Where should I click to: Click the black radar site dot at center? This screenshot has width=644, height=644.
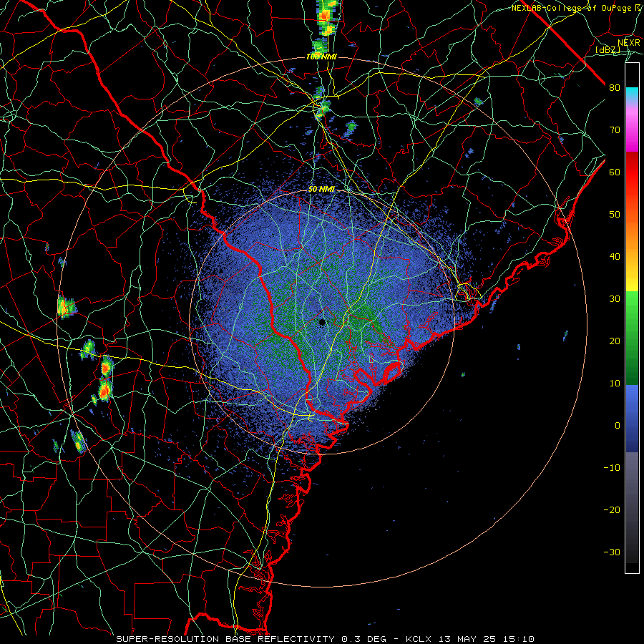click(323, 322)
